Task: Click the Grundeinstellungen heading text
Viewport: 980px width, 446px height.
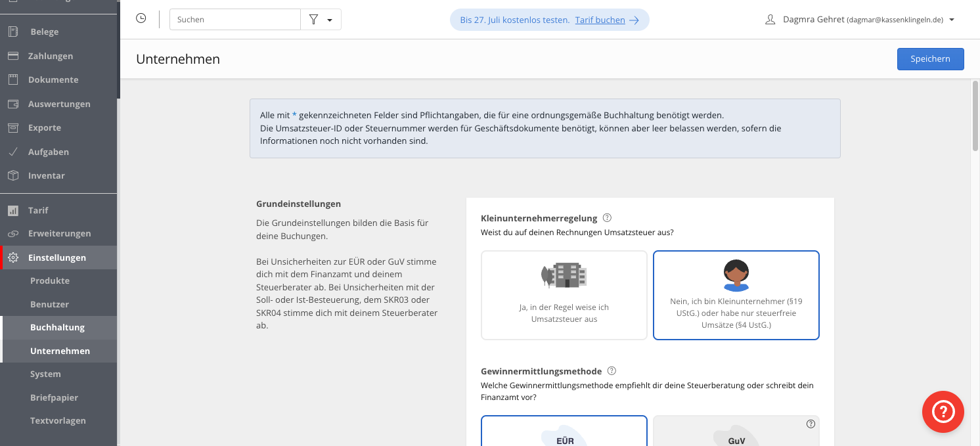Action: [x=298, y=204]
